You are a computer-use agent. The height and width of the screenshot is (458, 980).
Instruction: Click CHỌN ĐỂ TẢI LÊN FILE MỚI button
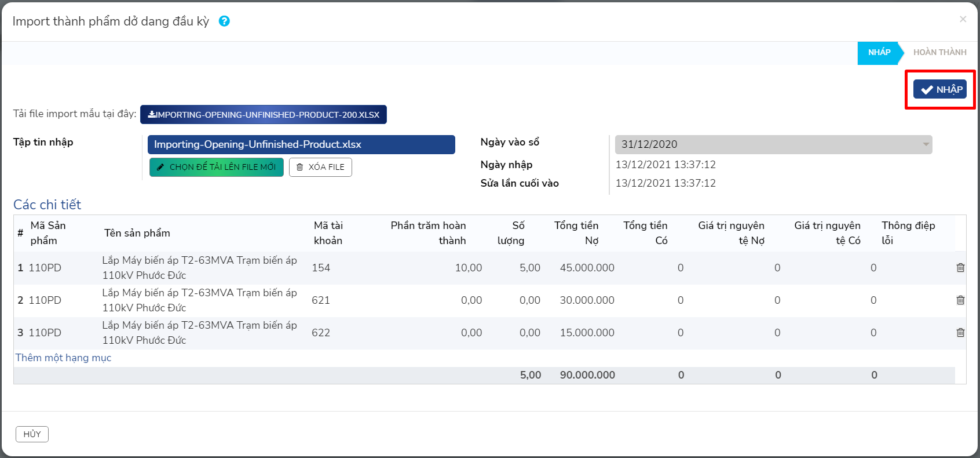[x=217, y=167]
